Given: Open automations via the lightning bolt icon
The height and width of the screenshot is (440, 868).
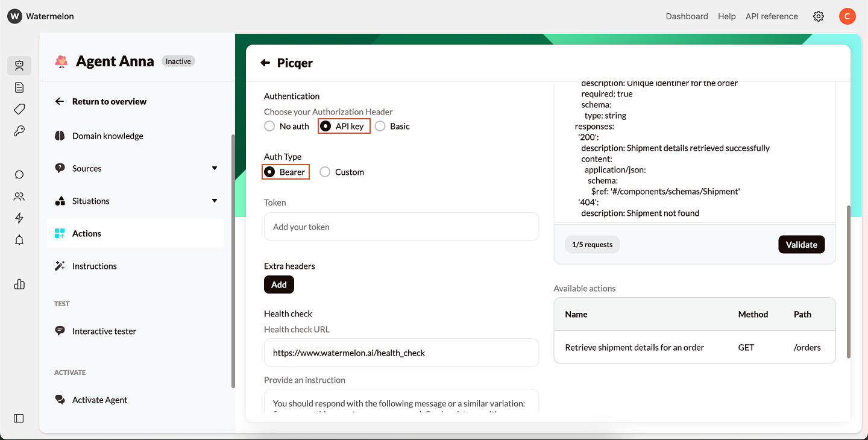Looking at the screenshot, I should (19, 218).
